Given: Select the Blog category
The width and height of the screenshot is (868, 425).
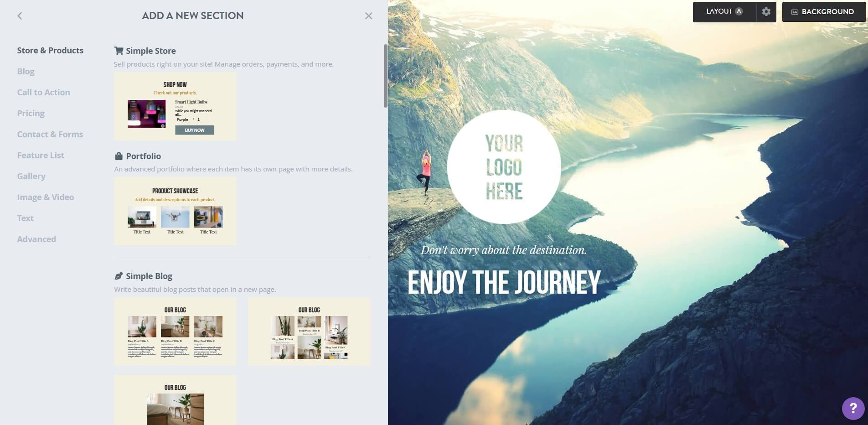Looking at the screenshot, I should tap(26, 71).
